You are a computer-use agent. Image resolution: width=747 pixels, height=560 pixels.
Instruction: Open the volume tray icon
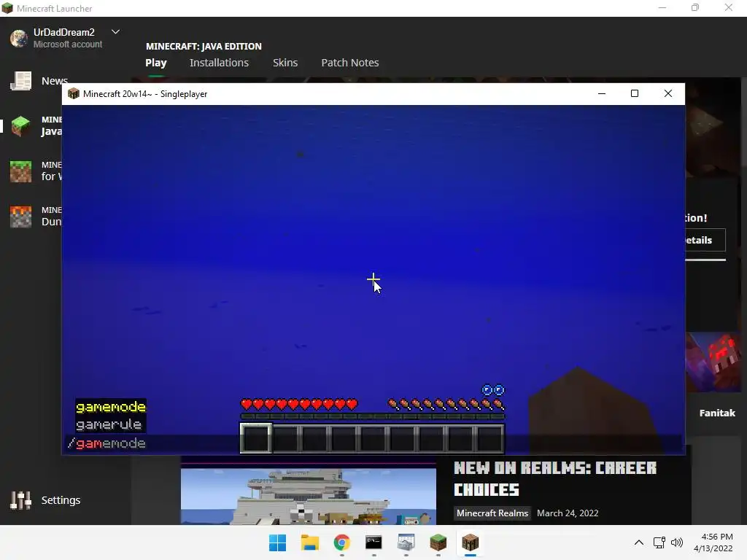676,542
